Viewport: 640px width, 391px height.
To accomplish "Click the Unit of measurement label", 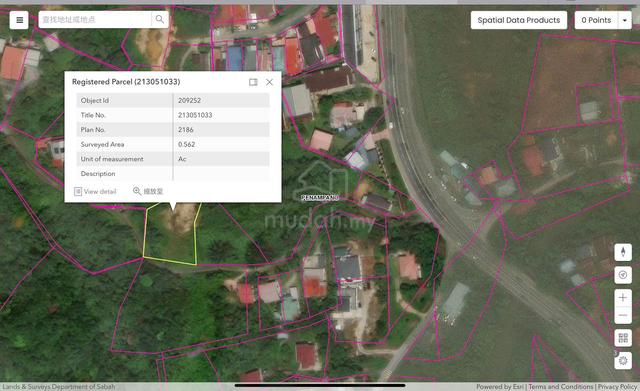I will pyautogui.click(x=112, y=159).
